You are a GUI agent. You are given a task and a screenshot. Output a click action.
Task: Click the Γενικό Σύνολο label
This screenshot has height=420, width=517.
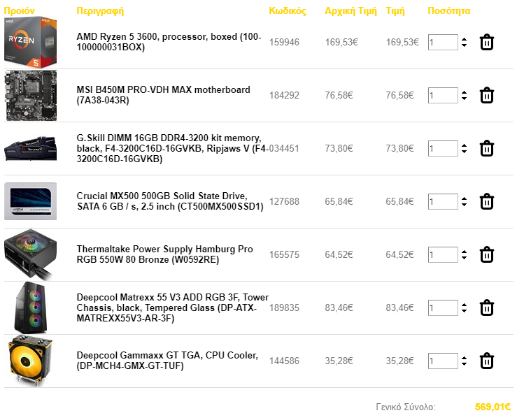click(x=406, y=407)
